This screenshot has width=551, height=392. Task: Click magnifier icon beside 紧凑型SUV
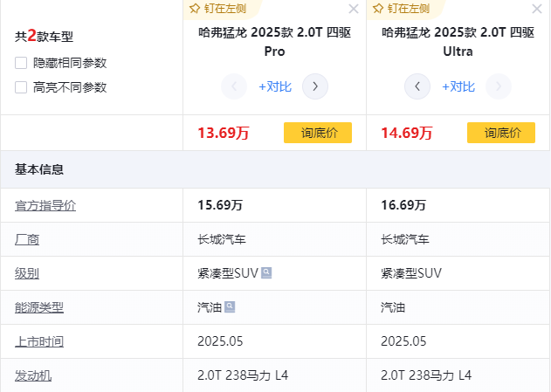(x=266, y=273)
